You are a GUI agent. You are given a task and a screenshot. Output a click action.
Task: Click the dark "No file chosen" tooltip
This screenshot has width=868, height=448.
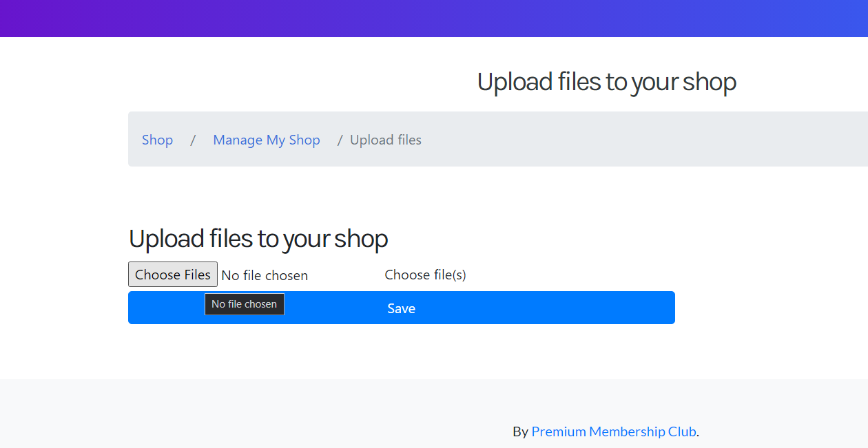245,304
